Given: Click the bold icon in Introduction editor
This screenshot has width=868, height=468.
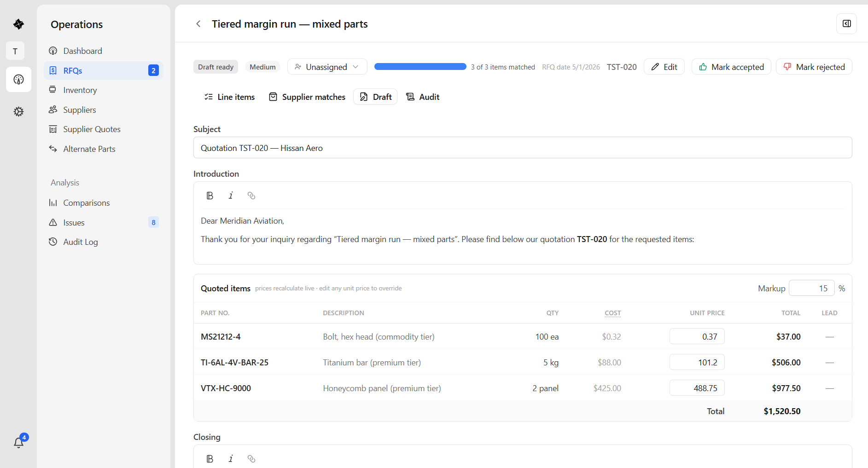Looking at the screenshot, I should tap(210, 196).
